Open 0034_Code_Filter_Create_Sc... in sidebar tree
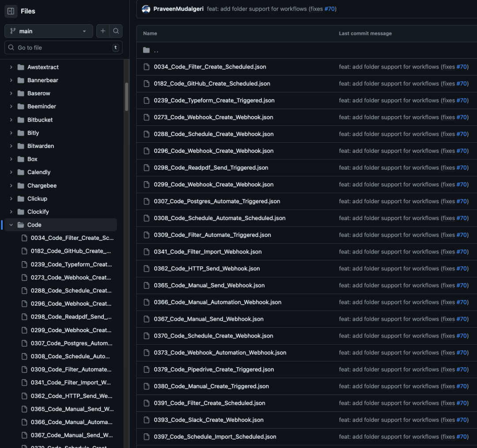The height and width of the screenshot is (448, 477). pyautogui.click(x=72, y=238)
